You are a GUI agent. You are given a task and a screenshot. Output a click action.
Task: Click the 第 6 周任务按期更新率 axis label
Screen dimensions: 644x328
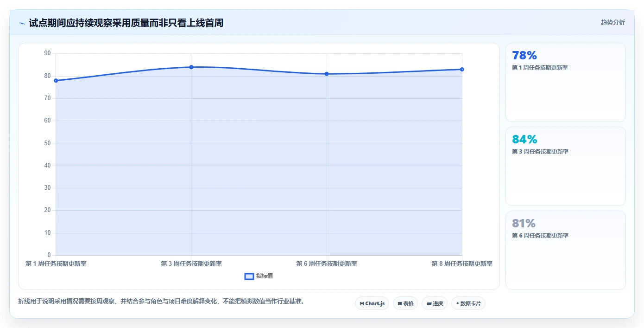point(327,264)
